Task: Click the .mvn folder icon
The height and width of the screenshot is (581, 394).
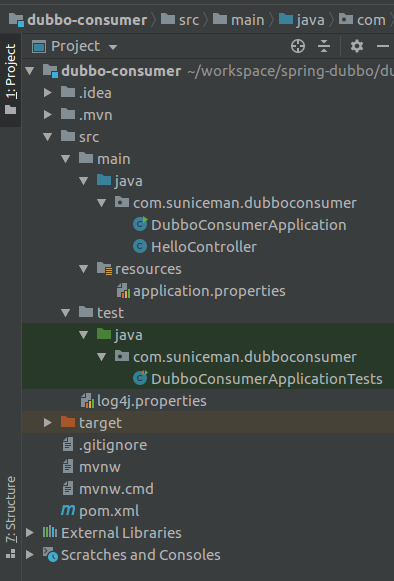Action: pyautogui.click(x=68, y=114)
